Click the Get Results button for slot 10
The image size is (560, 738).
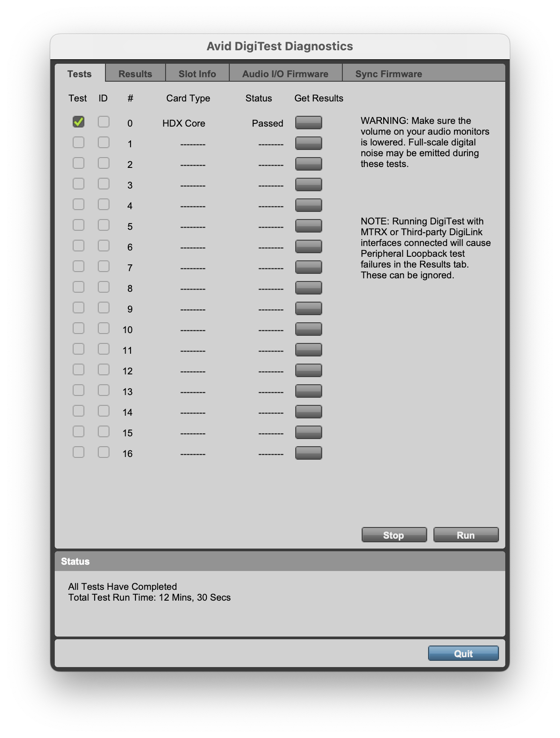click(x=309, y=329)
